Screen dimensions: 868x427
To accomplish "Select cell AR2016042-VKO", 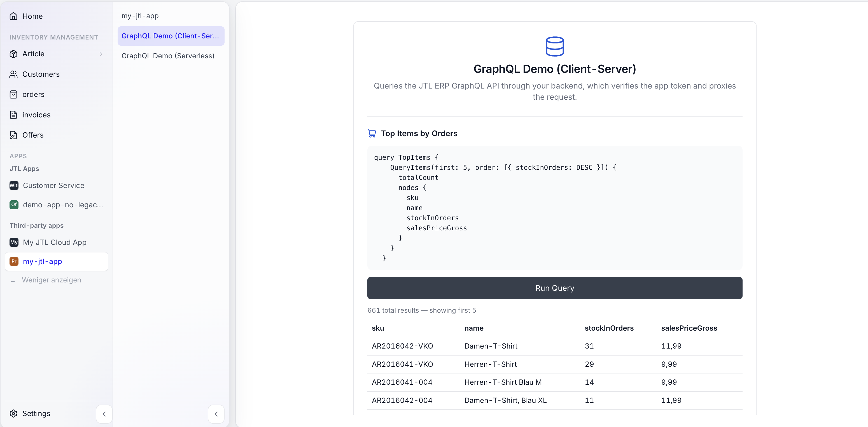I will [x=402, y=346].
